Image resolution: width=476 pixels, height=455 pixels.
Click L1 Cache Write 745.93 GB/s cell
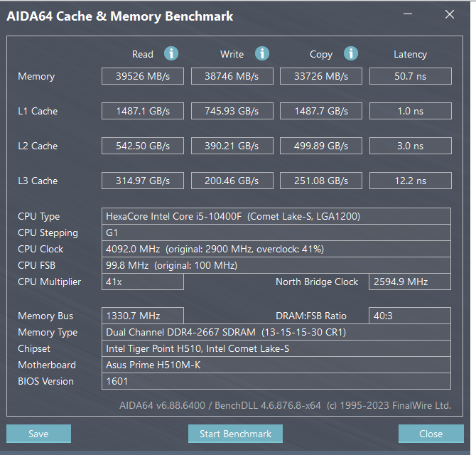(232, 111)
